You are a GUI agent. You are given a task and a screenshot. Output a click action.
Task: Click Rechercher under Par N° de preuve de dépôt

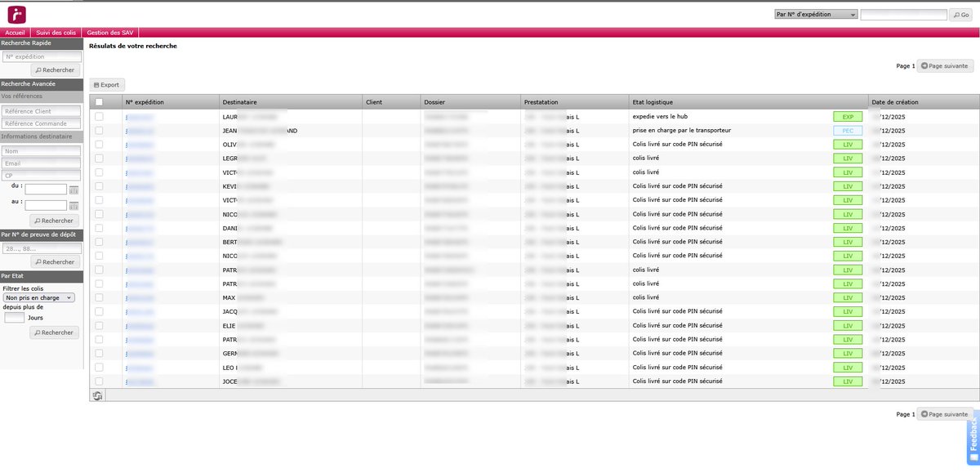coord(55,261)
